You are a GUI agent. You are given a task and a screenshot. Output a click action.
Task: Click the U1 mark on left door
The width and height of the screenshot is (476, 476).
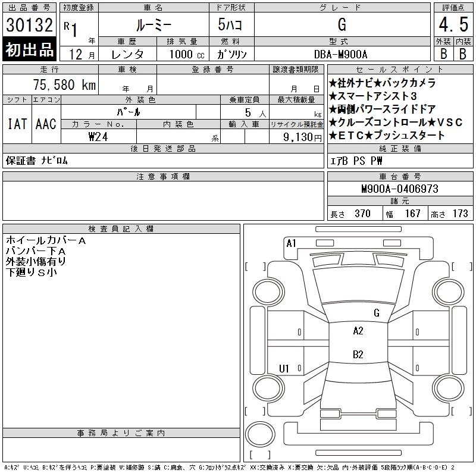(284, 368)
